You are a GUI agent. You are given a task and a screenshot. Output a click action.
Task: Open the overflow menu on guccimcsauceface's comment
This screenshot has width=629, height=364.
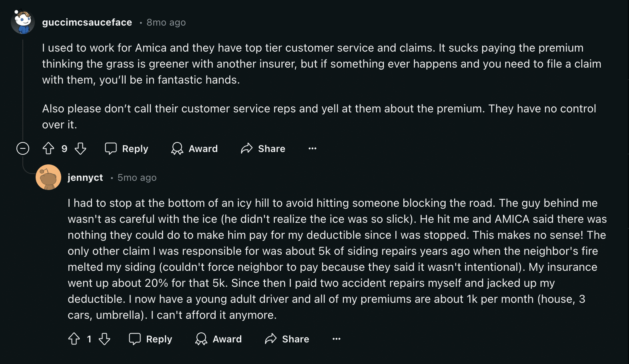[312, 148]
